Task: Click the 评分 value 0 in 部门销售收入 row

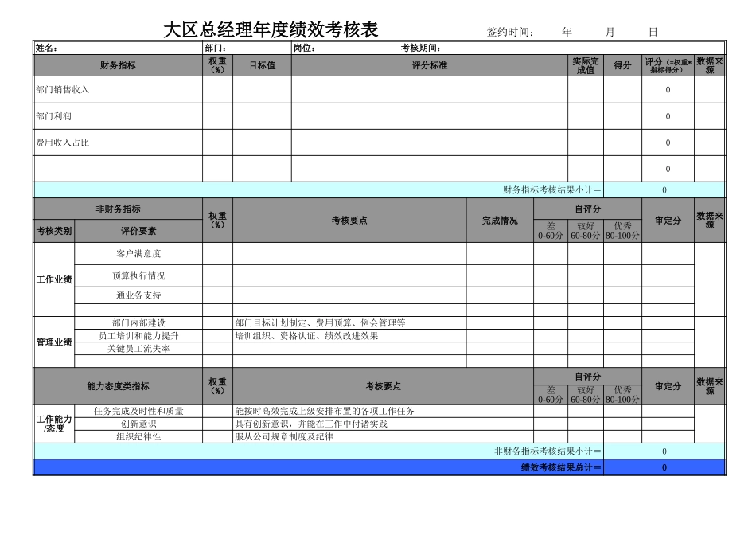Action: (668, 90)
